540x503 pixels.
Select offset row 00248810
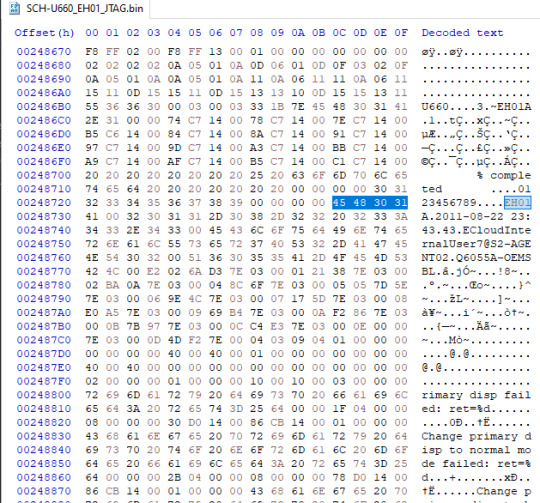point(44,409)
